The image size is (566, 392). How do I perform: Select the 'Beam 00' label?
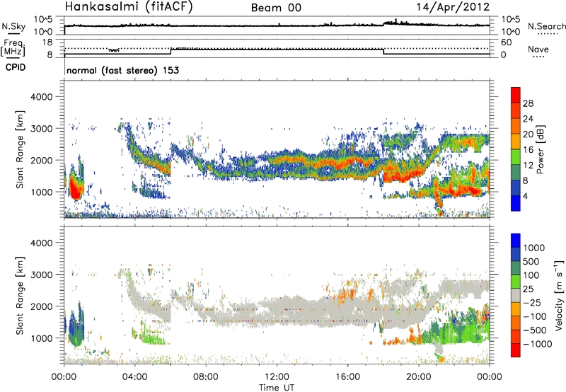276,8
